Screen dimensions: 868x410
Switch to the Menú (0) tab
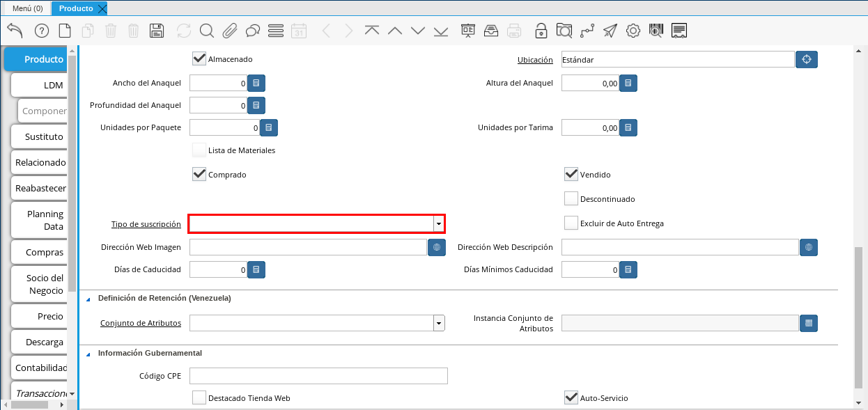coord(28,8)
